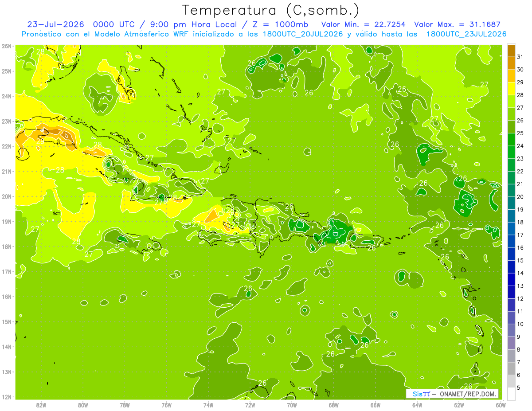Pick the white swatch below legend value 5
The width and height of the screenshot is (532, 411).
click(x=511, y=394)
